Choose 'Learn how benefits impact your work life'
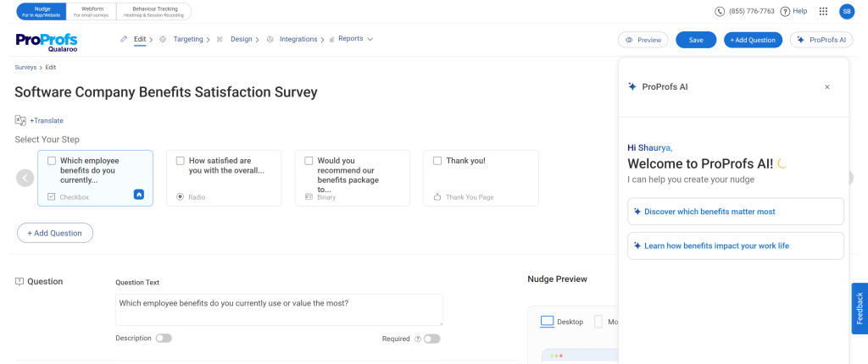 pos(736,245)
